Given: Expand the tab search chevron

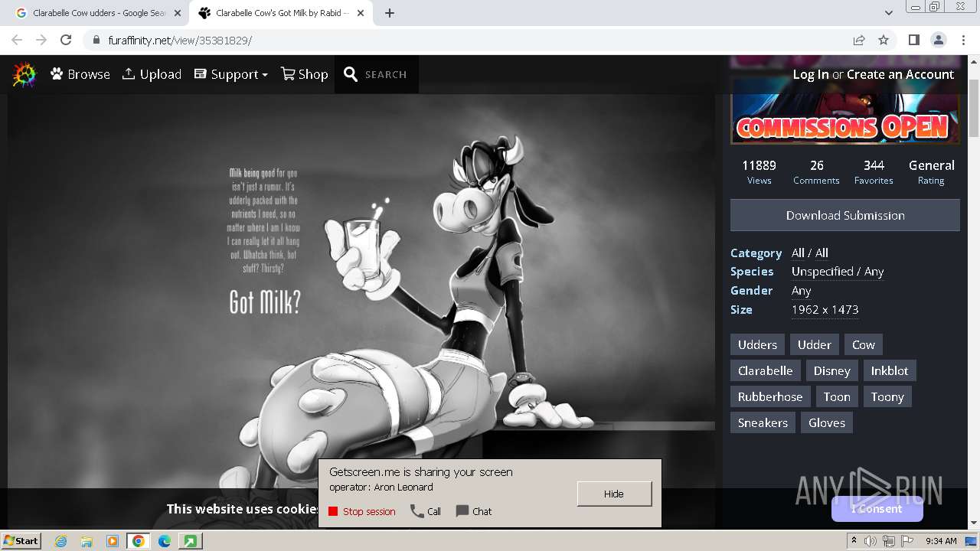Looking at the screenshot, I should (889, 13).
